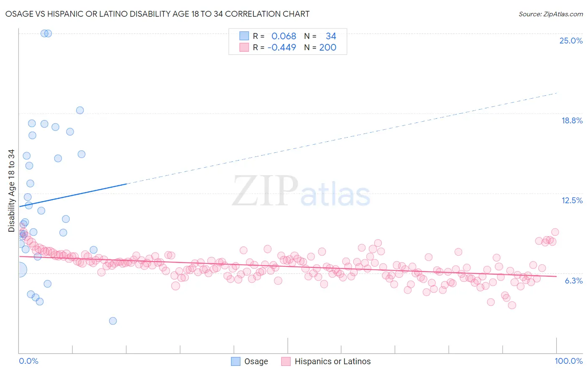Click the N = 34 value in legend

[320, 36]
